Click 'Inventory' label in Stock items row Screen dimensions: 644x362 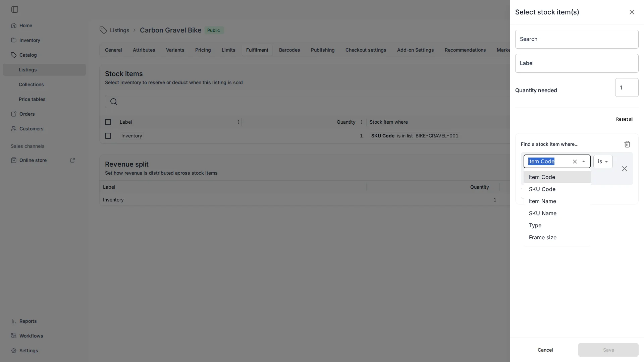click(x=132, y=136)
